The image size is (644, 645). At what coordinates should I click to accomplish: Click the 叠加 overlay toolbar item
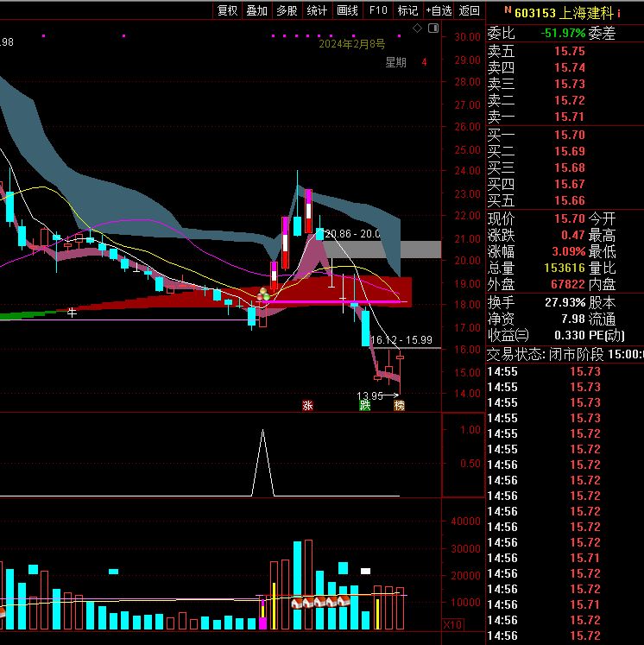pos(257,10)
